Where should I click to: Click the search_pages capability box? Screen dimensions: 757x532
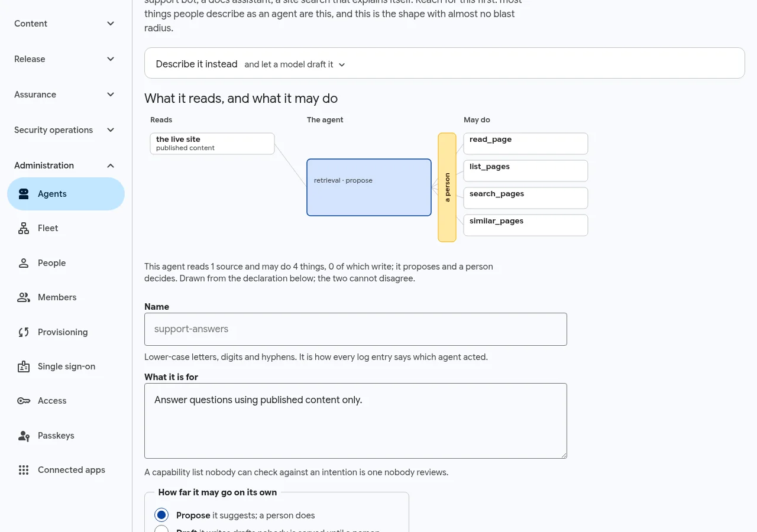(x=526, y=198)
